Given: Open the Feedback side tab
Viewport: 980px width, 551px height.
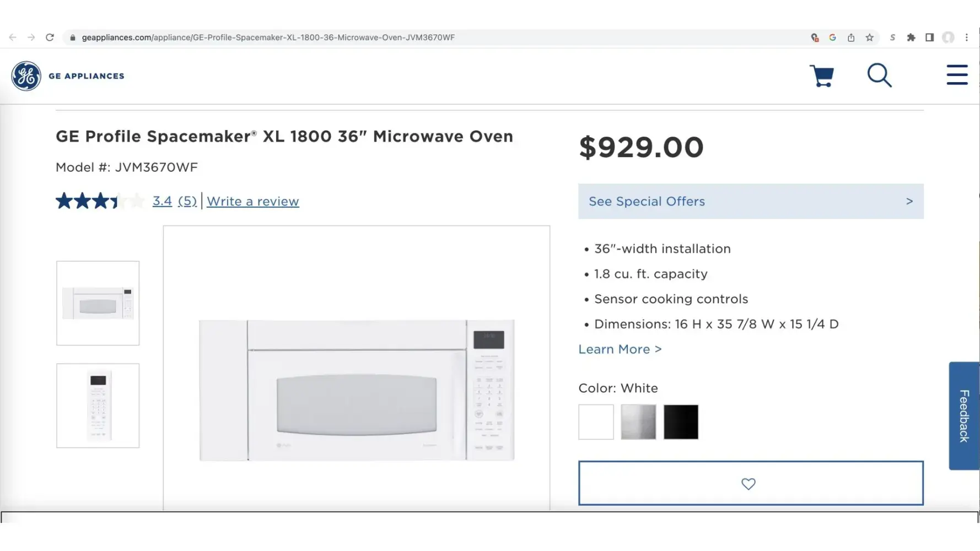Looking at the screenshot, I should tap(963, 416).
